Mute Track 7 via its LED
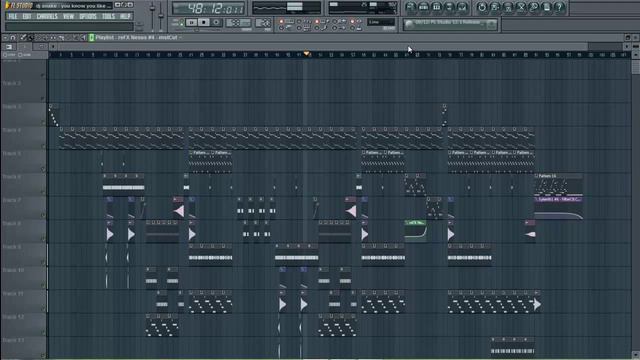The image size is (640, 360). [42, 216]
